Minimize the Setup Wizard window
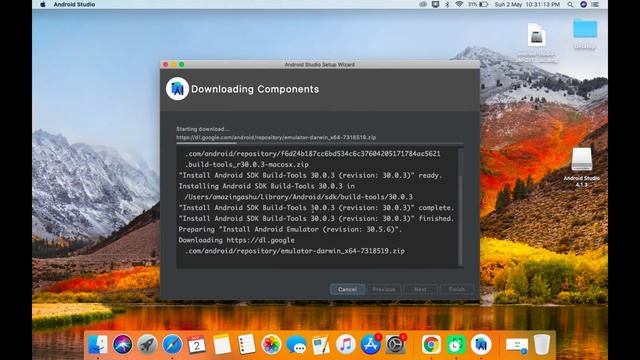Viewport: 640px width, 360px height. 173,64
